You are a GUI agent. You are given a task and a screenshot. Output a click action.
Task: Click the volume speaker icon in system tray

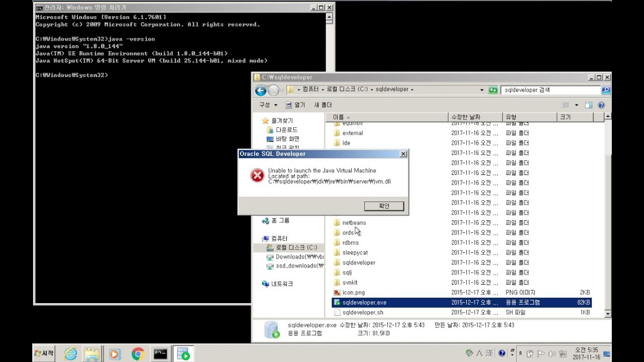coord(551,353)
